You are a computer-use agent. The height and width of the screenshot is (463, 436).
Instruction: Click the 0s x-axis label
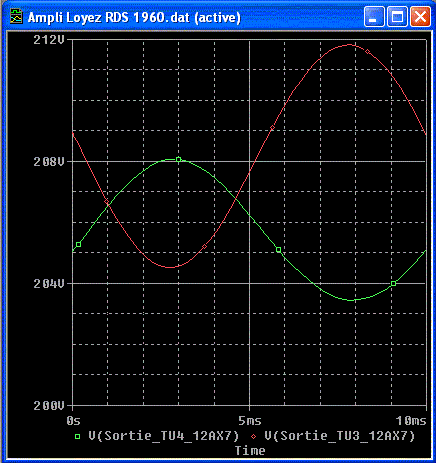pyautogui.click(x=73, y=421)
